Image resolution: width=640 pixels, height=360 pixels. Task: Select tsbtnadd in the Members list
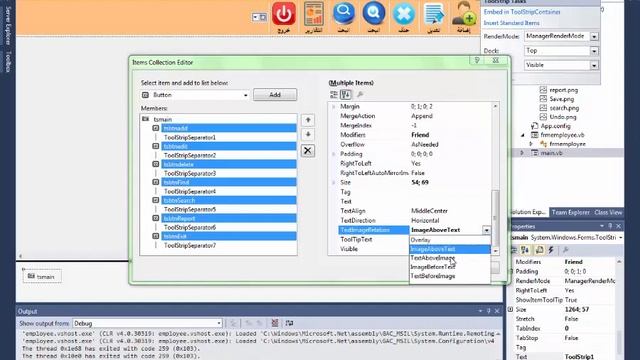(229, 128)
